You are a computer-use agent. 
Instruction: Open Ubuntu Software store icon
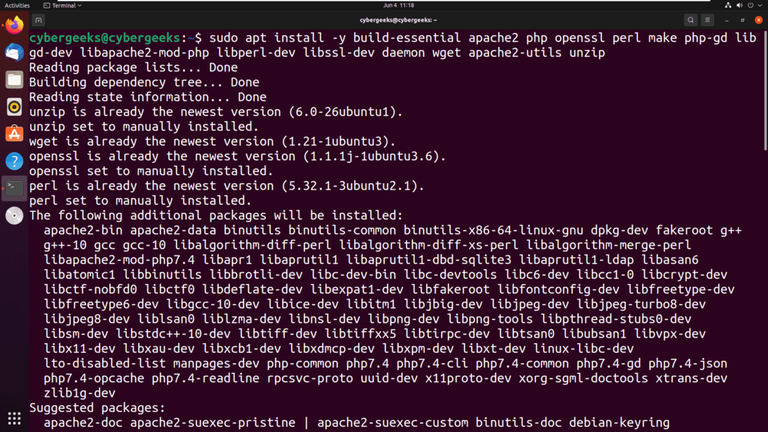point(14,134)
